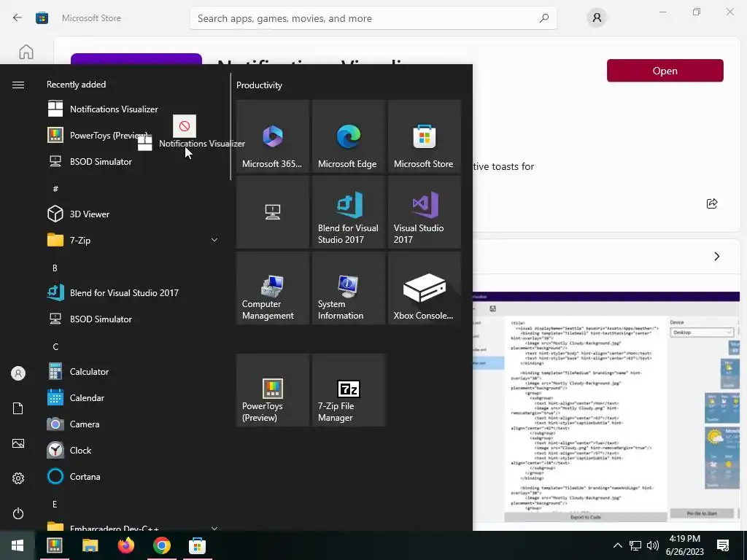Open Visual Studio 2017 tile

425,212
